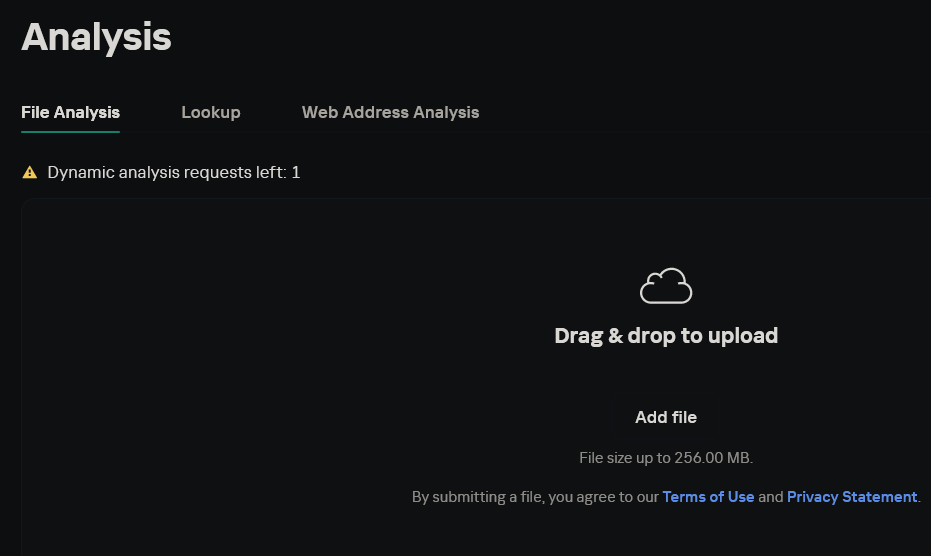
Task: Open the Terms of Use link
Action: (708, 497)
